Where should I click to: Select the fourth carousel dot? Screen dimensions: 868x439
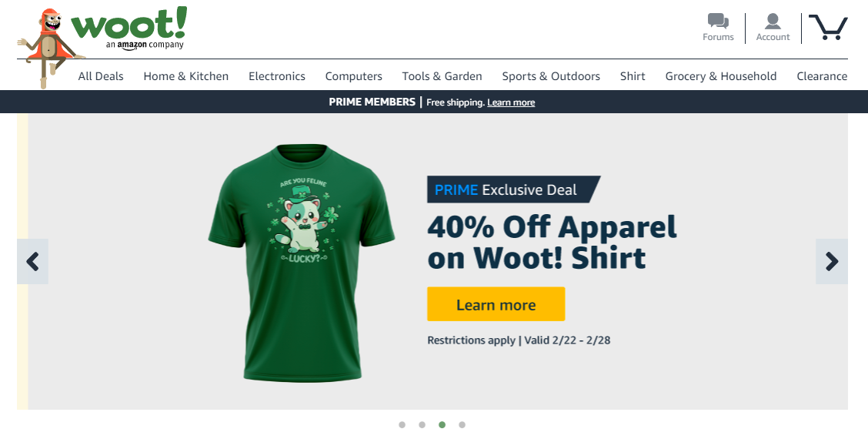(x=462, y=425)
